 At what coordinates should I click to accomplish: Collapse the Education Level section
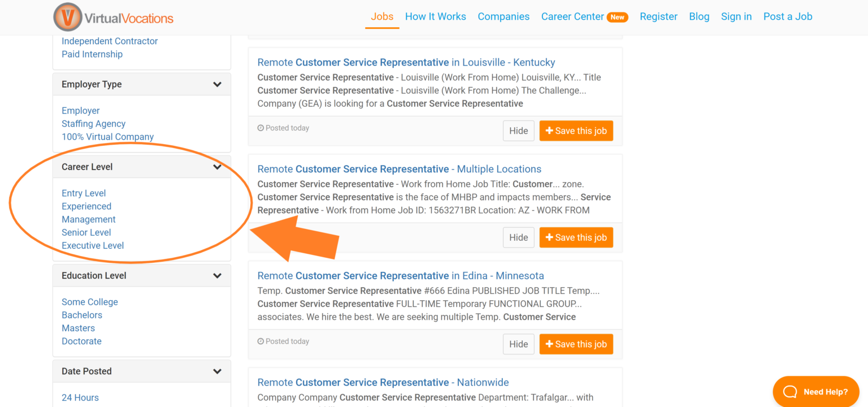click(218, 275)
